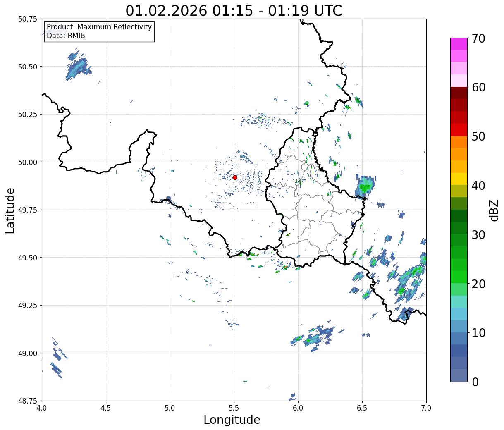Click the yellow colorbar segment just above 40

click(x=459, y=179)
